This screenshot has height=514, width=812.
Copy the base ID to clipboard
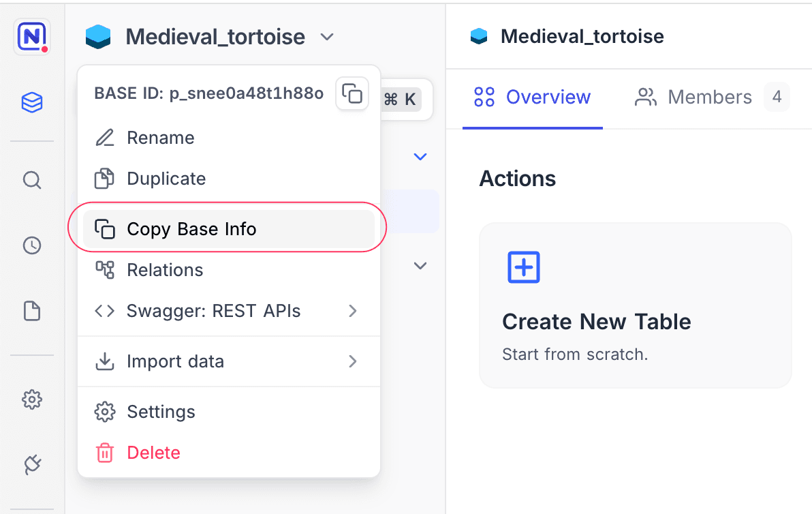click(x=352, y=93)
